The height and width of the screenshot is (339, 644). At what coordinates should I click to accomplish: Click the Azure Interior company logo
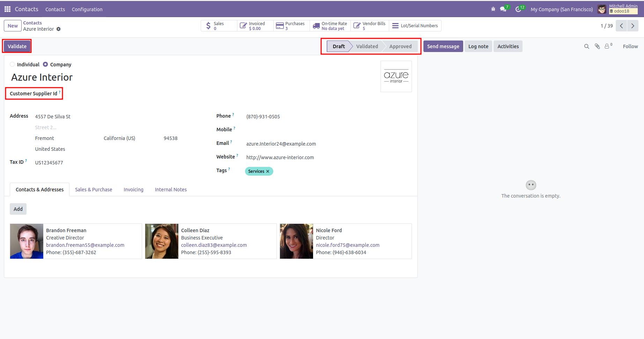pos(396,76)
